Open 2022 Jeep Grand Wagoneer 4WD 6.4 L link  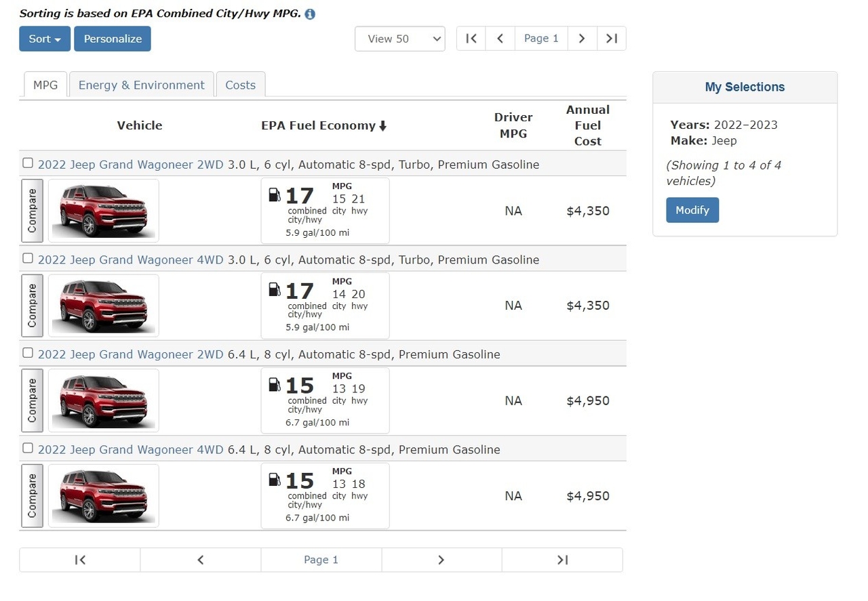(x=130, y=450)
